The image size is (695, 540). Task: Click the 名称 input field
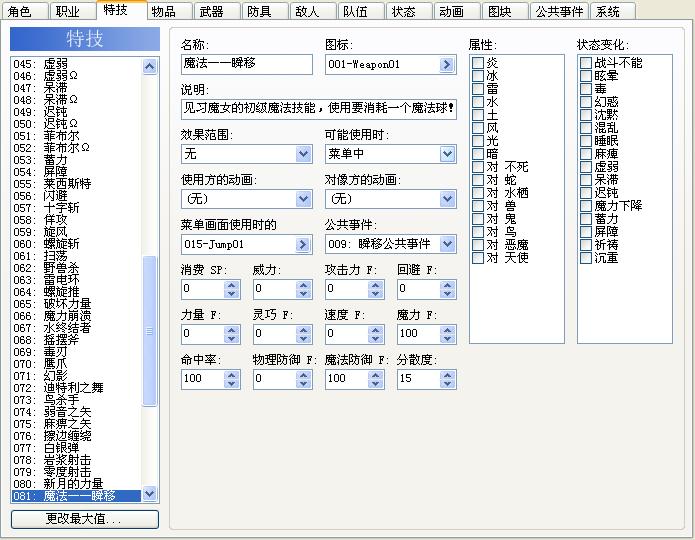[x=246, y=64]
